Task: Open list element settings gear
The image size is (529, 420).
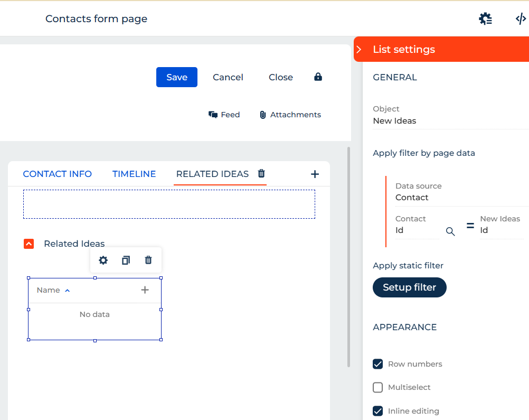Action: click(103, 260)
